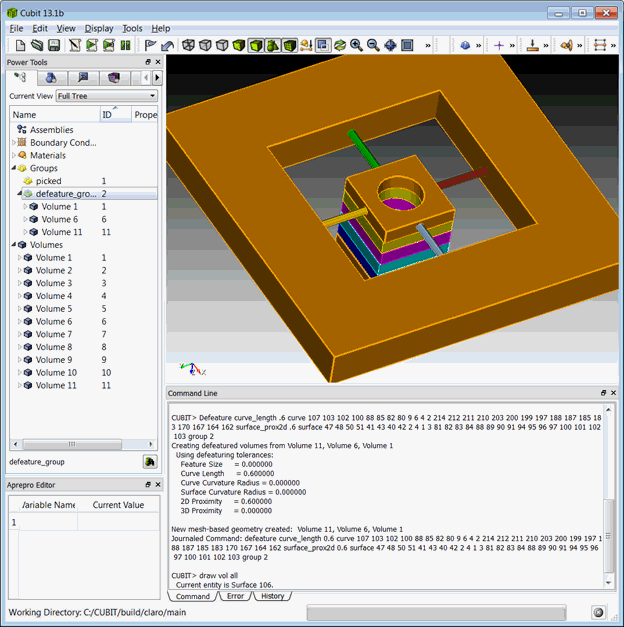Open the Display menu

[x=99, y=29]
